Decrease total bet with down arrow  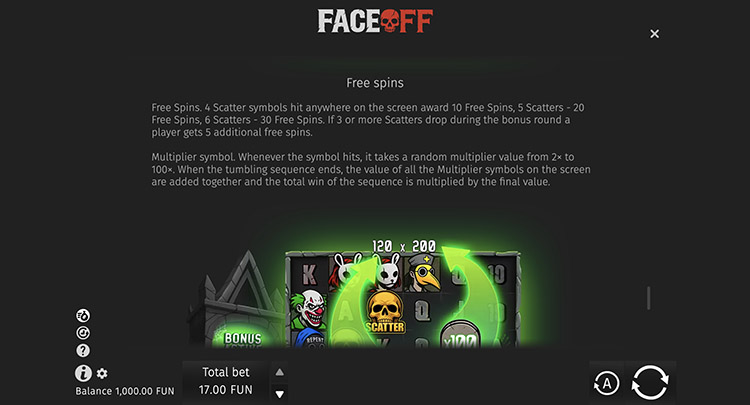tap(280, 394)
